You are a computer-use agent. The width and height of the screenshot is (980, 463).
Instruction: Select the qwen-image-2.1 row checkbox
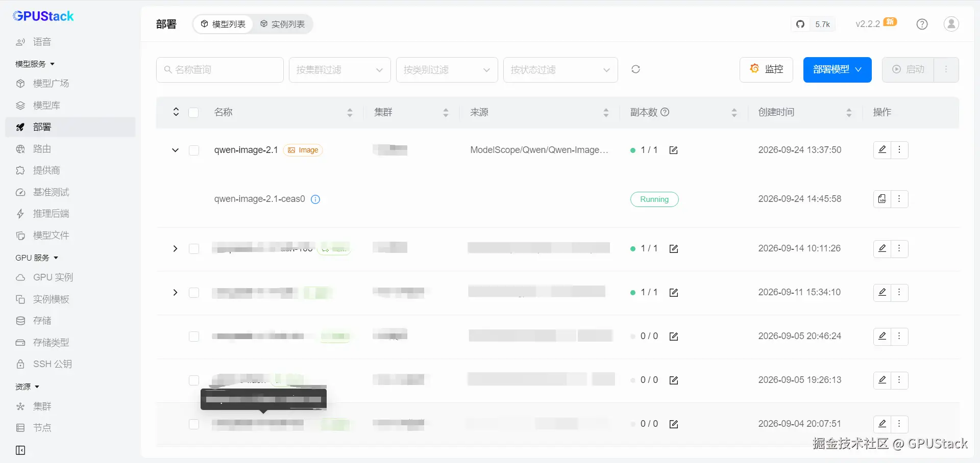(194, 150)
